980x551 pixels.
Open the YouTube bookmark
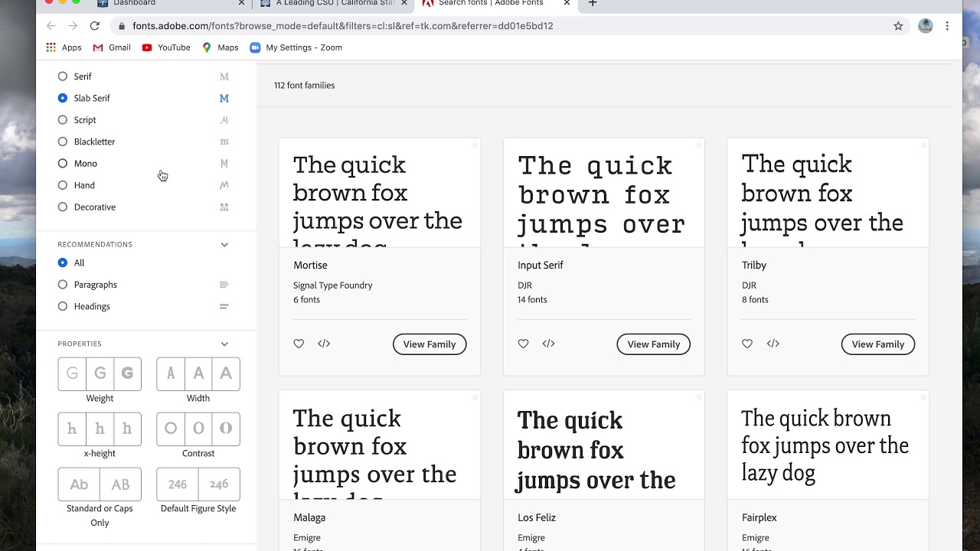click(166, 47)
